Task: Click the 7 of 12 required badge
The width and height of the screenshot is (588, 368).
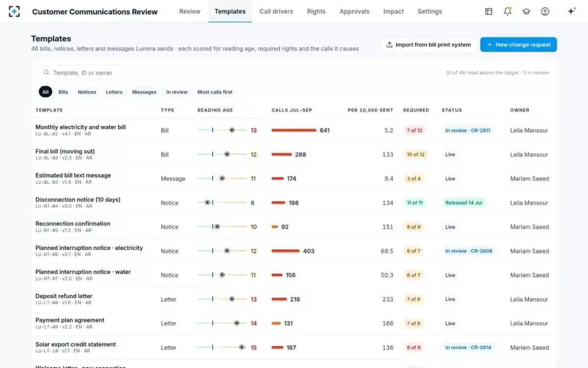Action: pyautogui.click(x=414, y=131)
